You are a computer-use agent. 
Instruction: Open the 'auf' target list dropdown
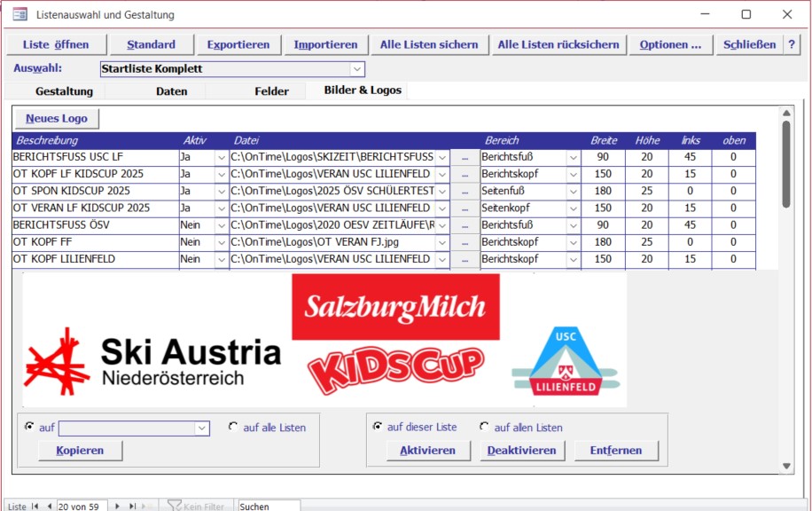click(201, 428)
